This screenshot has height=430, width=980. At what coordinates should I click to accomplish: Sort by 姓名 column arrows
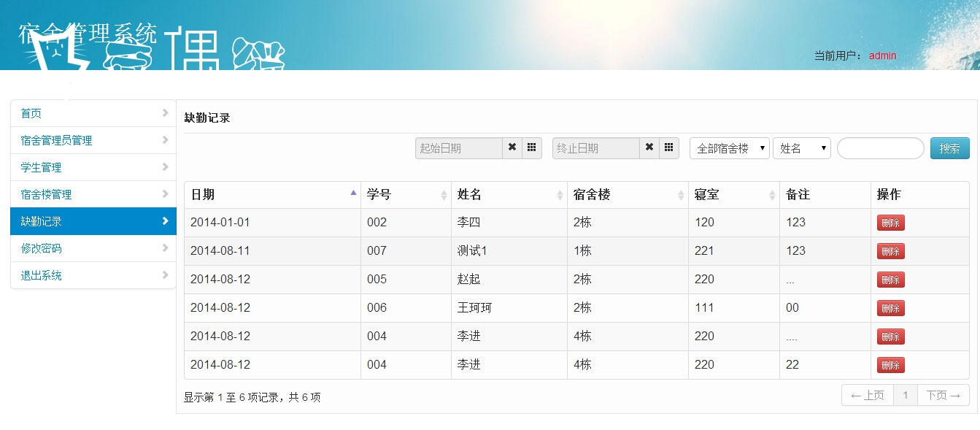(x=560, y=195)
